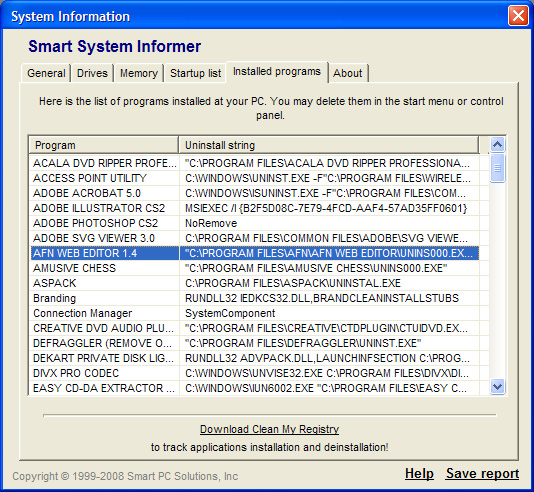Screen dimensions: 534x492
Task: Select the Installed programs tab
Action: 277,72
